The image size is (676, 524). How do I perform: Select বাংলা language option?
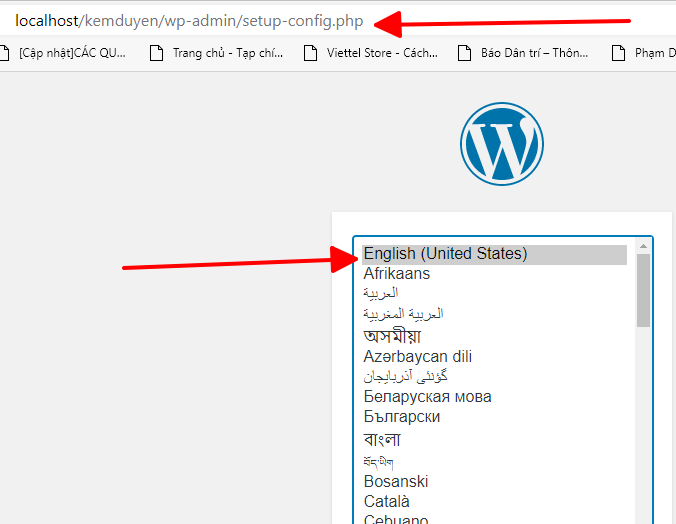click(494, 439)
